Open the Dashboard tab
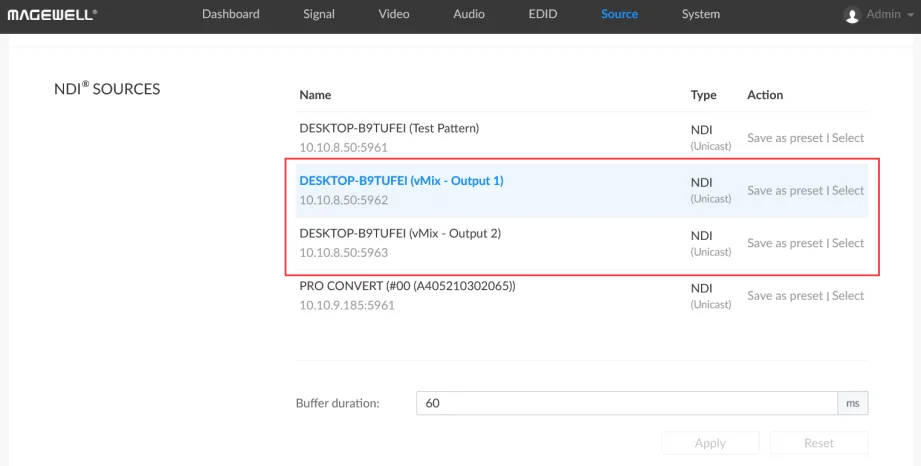Viewport: 921px width, 466px height. pyautogui.click(x=231, y=14)
